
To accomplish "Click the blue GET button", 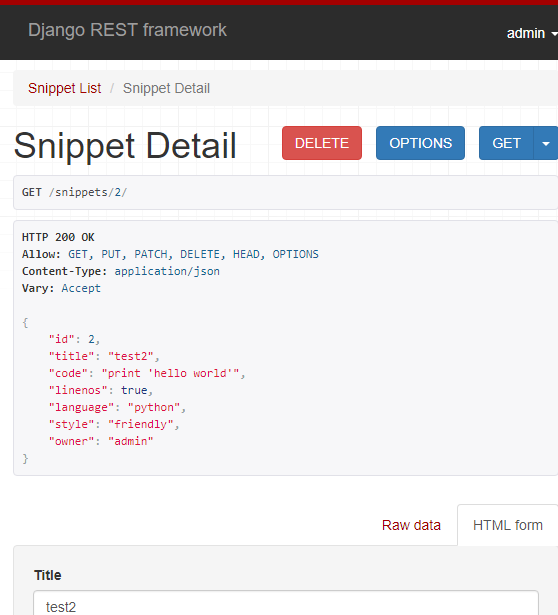I will point(506,143).
